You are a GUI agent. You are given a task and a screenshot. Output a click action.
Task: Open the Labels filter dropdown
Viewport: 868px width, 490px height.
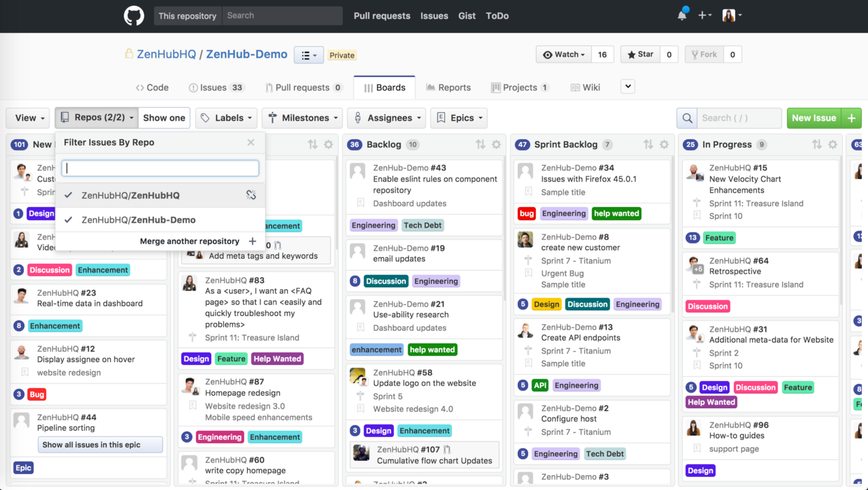226,118
